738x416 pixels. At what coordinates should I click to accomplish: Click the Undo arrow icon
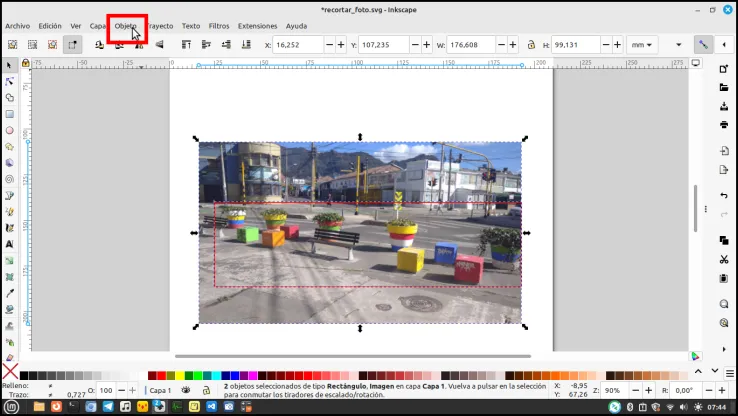[x=724, y=195]
